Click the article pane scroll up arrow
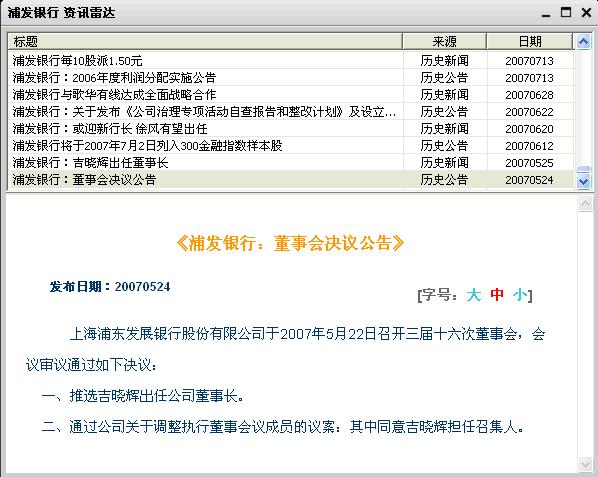Screen dimensions: 598x477 (585, 204)
